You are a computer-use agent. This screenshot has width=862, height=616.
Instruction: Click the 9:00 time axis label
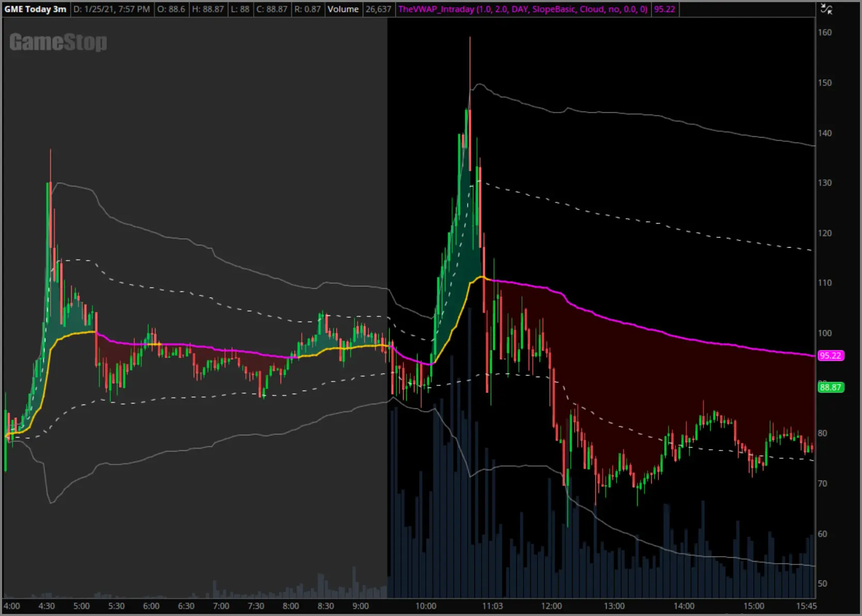(x=360, y=606)
